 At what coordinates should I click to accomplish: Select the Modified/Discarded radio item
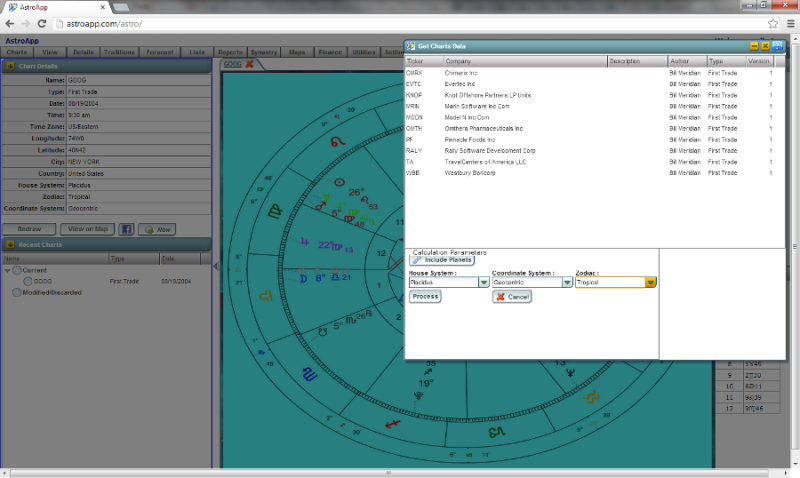click(x=16, y=292)
